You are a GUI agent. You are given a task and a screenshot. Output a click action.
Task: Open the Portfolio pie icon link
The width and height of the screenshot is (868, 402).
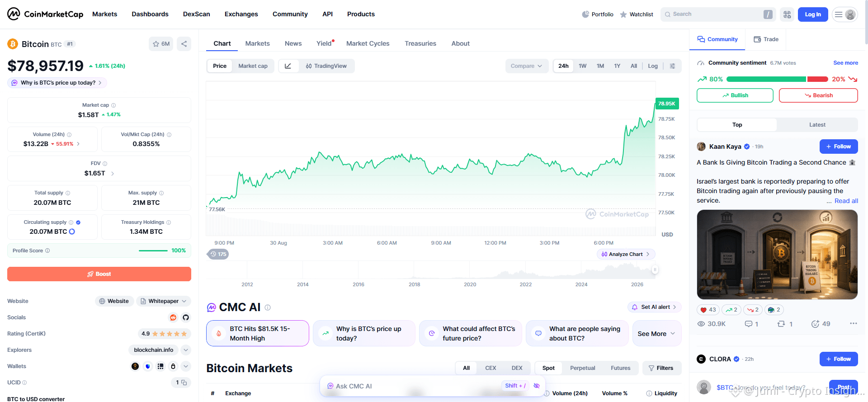pyautogui.click(x=598, y=14)
